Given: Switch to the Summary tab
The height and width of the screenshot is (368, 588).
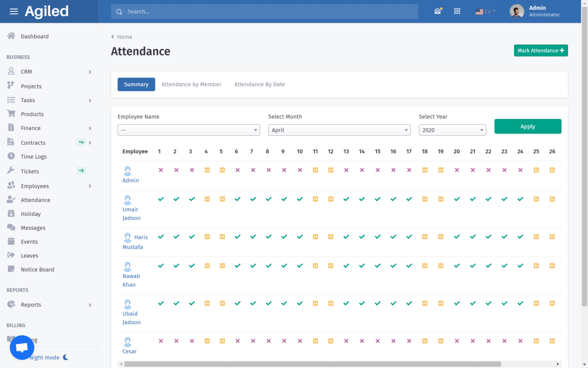Looking at the screenshot, I should tap(136, 84).
